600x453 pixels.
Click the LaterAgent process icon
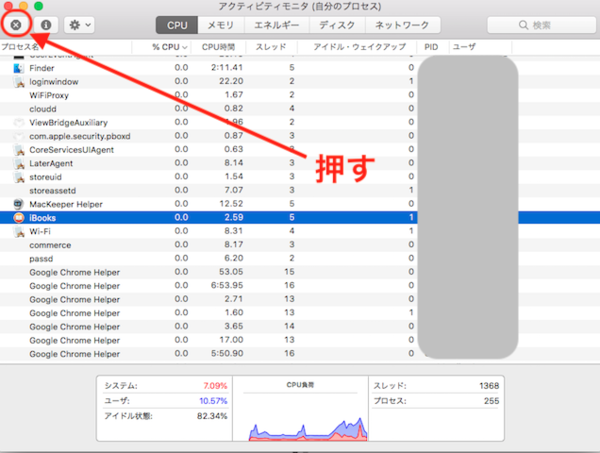[19, 163]
